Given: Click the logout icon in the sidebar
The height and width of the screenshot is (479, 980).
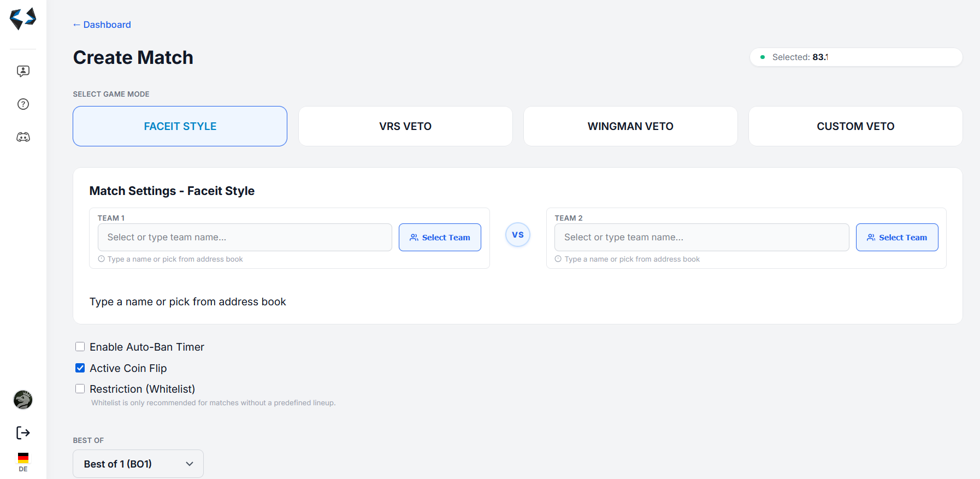Looking at the screenshot, I should (x=23, y=433).
